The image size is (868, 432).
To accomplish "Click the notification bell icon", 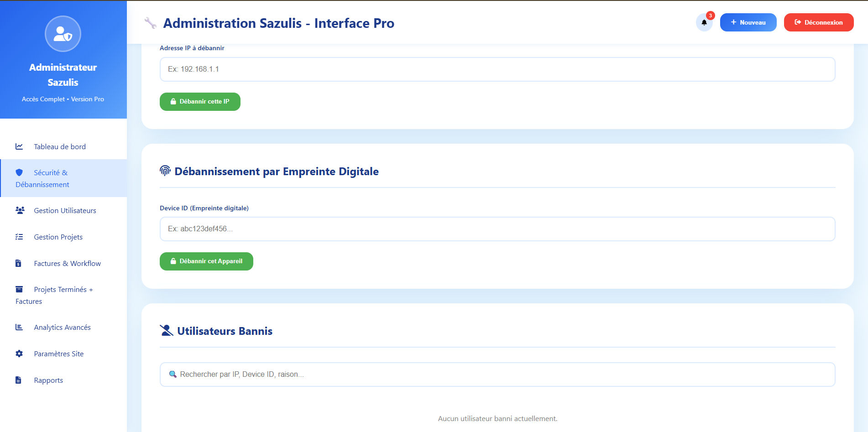I will pyautogui.click(x=704, y=22).
